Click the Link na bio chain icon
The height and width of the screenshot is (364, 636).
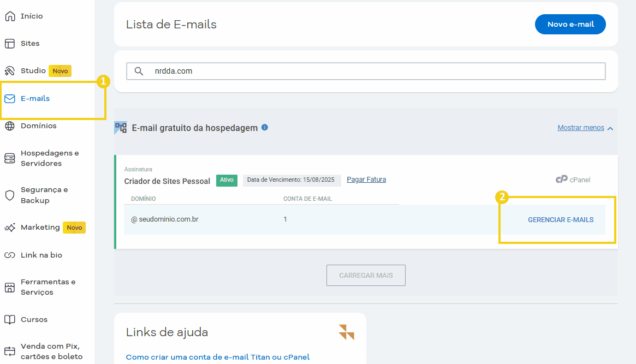9,255
